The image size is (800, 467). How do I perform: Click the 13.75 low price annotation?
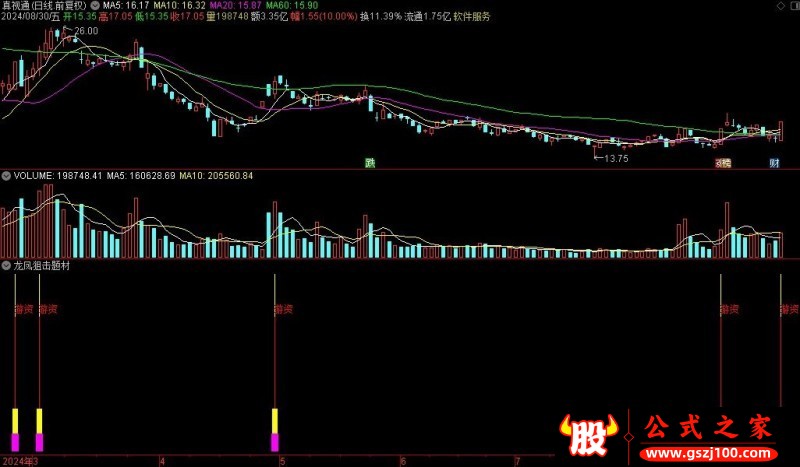[x=616, y=159]
